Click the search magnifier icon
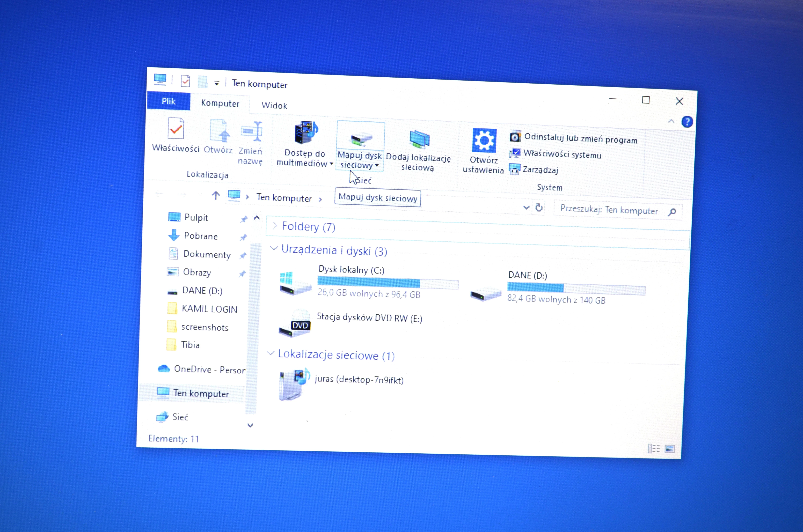Viewport: 803px width, 532px height. 672,212
